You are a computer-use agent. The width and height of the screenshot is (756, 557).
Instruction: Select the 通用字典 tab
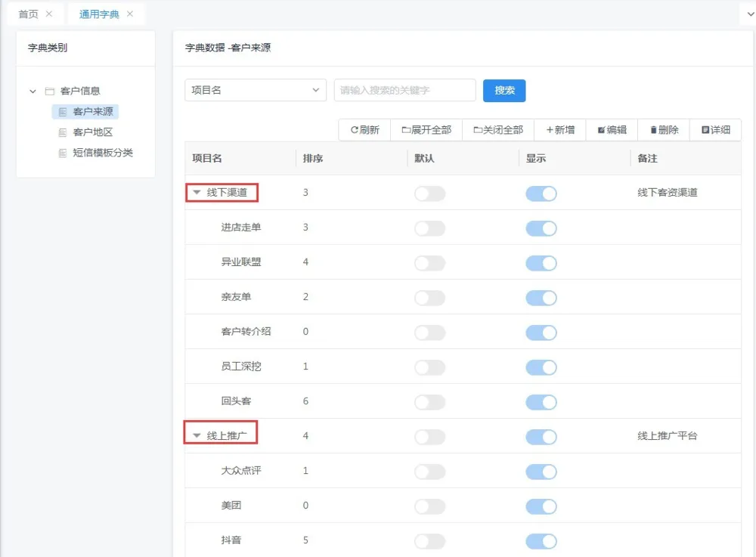coord(99,14)
